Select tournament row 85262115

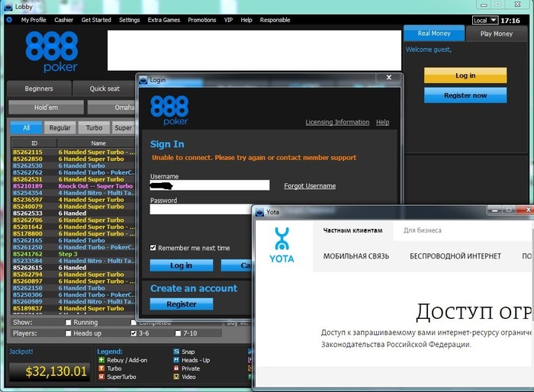[x=73, y=153]
